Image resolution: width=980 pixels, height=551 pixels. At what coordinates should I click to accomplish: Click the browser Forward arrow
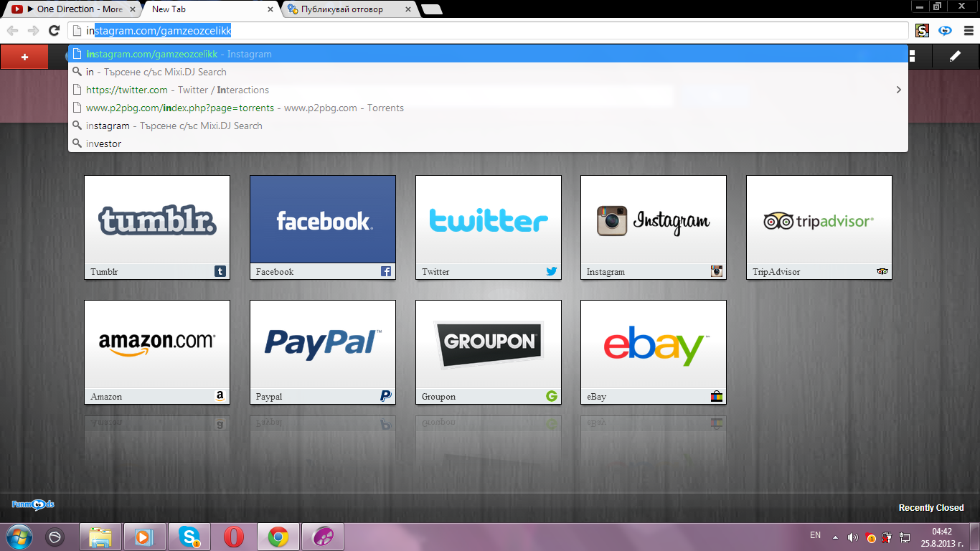click(33, 30)
